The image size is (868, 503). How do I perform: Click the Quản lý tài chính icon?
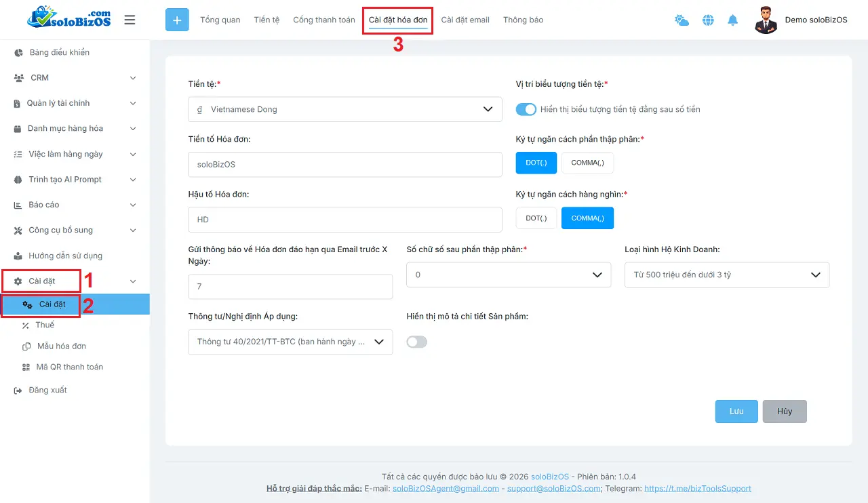(18, 104)
